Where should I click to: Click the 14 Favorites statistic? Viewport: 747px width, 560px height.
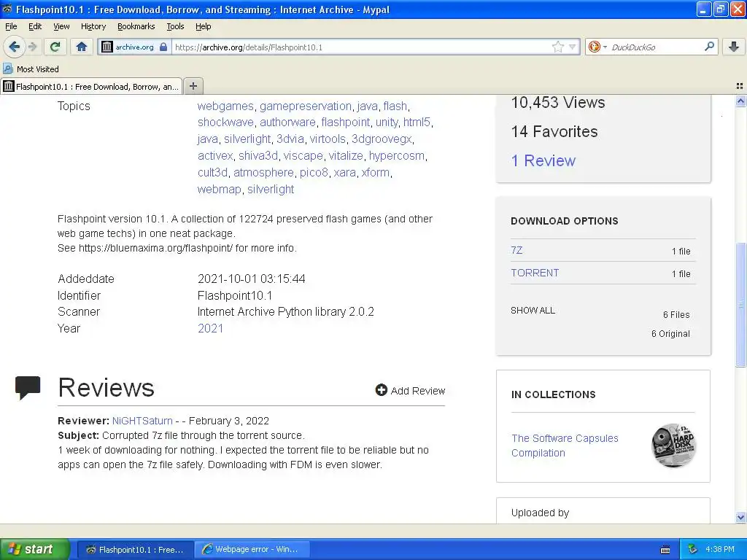tap(554, 131)
